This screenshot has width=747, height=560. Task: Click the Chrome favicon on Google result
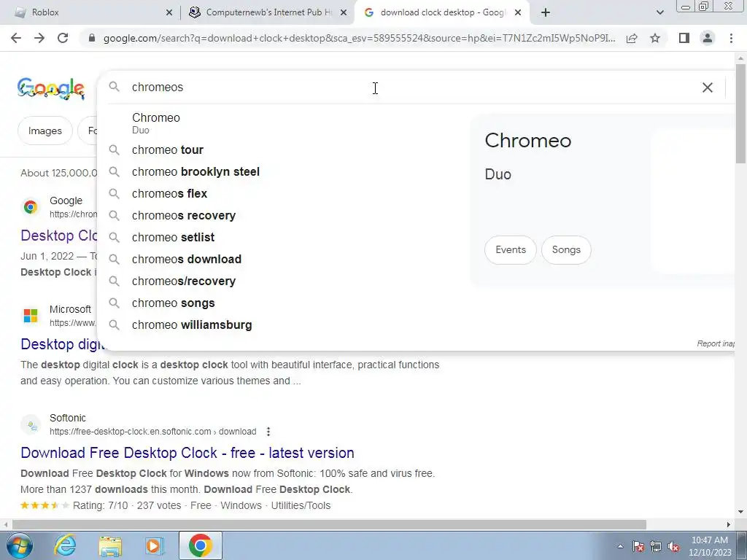point(31,207)
